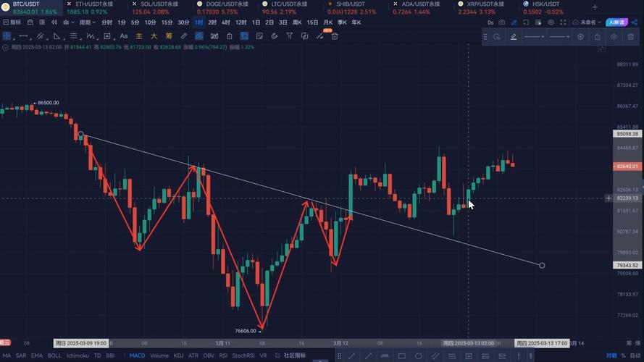Delete drawing using floating toolbar trash icon
This screenshot has height=362, width=644.
[630, 36]
